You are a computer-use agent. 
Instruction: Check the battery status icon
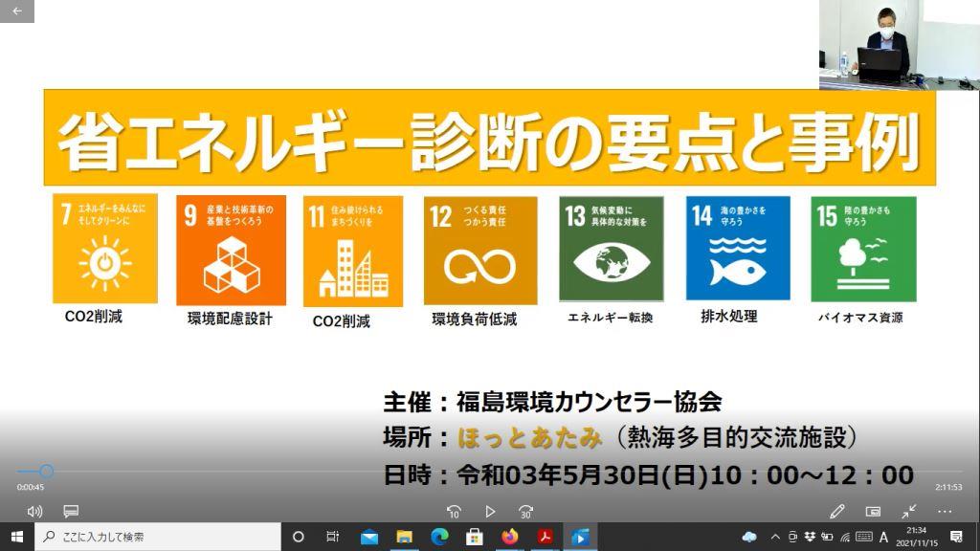pos(828,537)
